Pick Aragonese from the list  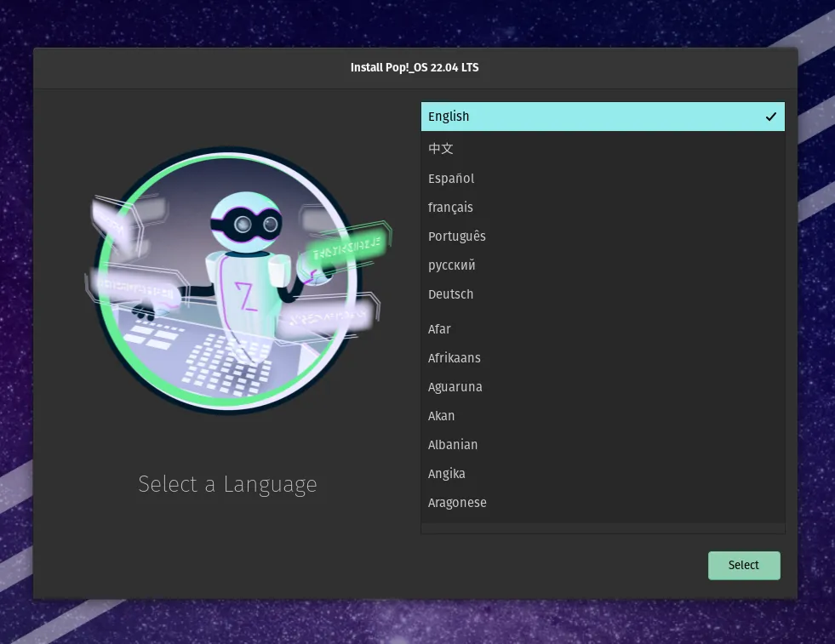[457, 503]
